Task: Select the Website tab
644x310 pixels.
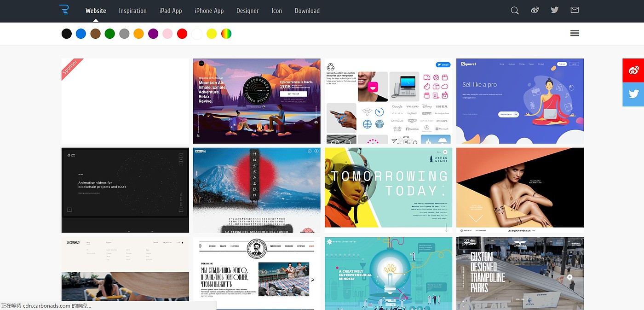Action: tap(96, 11)
